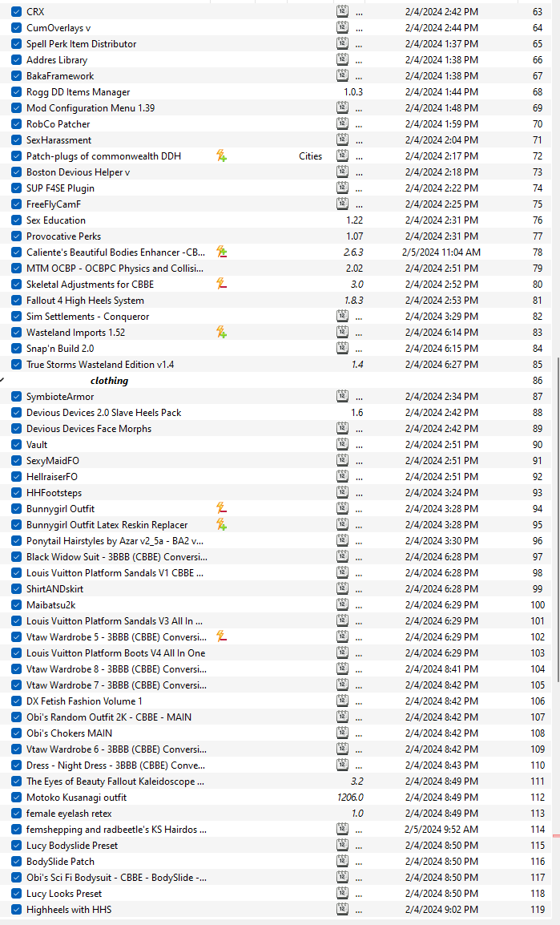Click version date icon in Sim Settlements - Conqueror row

[342, 316]
